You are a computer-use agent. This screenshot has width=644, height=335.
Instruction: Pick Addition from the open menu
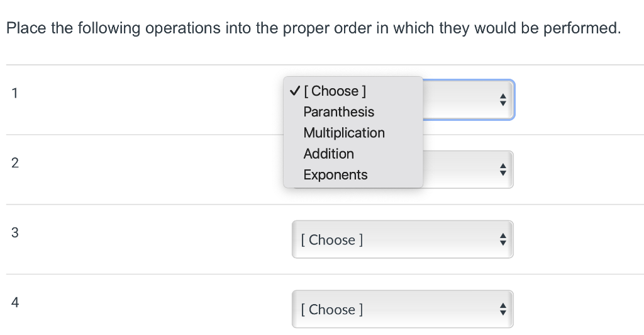tap(328, 154)
